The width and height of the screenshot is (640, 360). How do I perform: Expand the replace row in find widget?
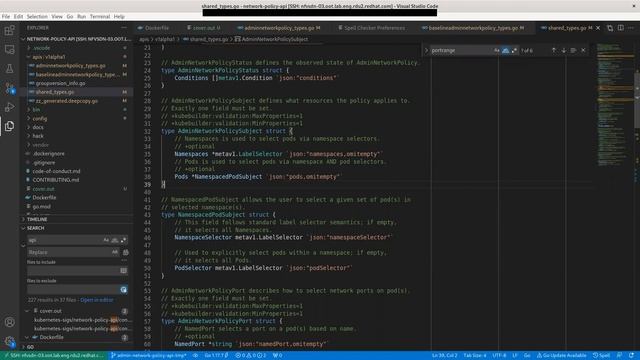point(427,50)
